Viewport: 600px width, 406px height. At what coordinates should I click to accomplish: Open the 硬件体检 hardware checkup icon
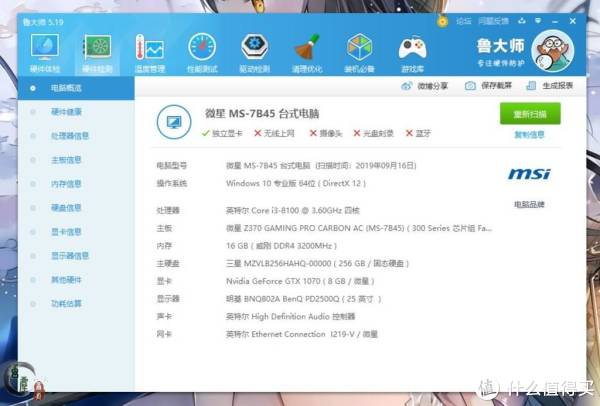[45, 52]
